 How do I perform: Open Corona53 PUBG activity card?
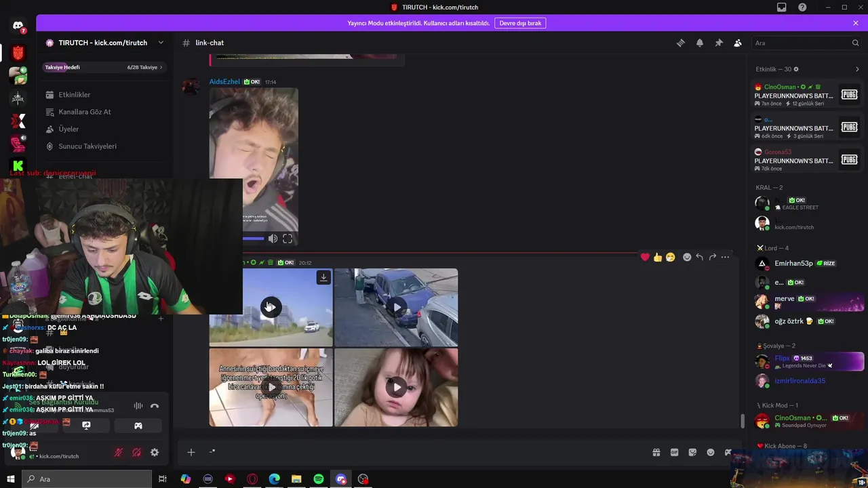pyautogui.click(x=807, y=160)
